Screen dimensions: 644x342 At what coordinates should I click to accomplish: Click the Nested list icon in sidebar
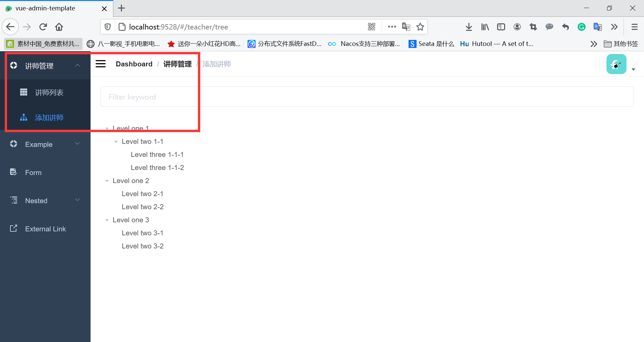pyautogui.click(x=13, y=200)
